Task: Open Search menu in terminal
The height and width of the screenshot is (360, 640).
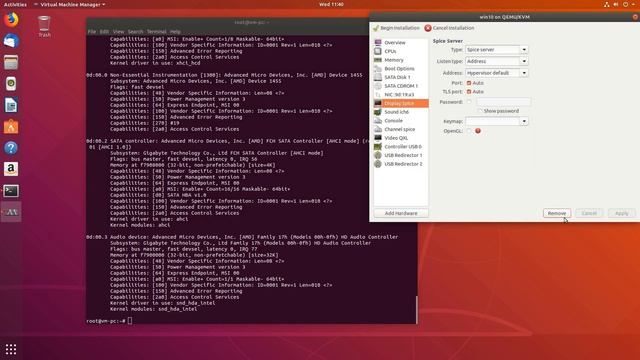Action: click(136, 31)
